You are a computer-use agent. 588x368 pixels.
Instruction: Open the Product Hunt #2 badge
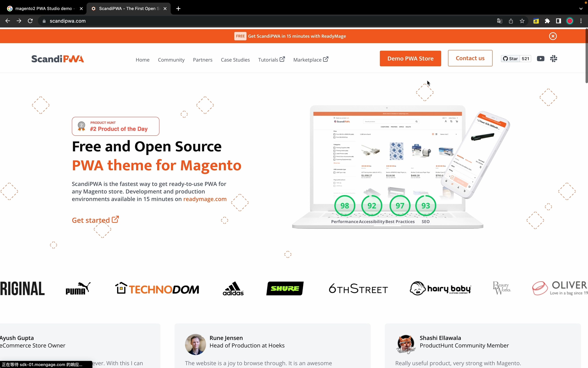tap(115, 126)
